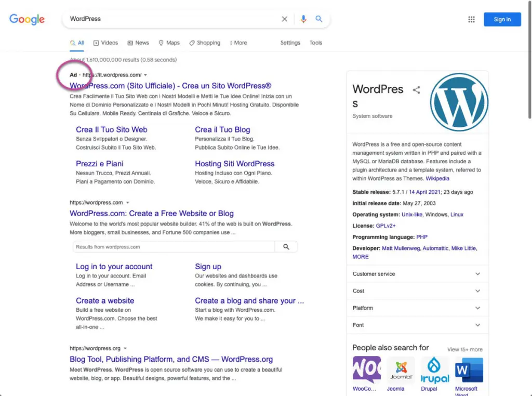532x396 pixels.
Task: Open dropdown arrow next to it.wordpress.com ad
Action: pyautogui.click(x=145, y=75)
